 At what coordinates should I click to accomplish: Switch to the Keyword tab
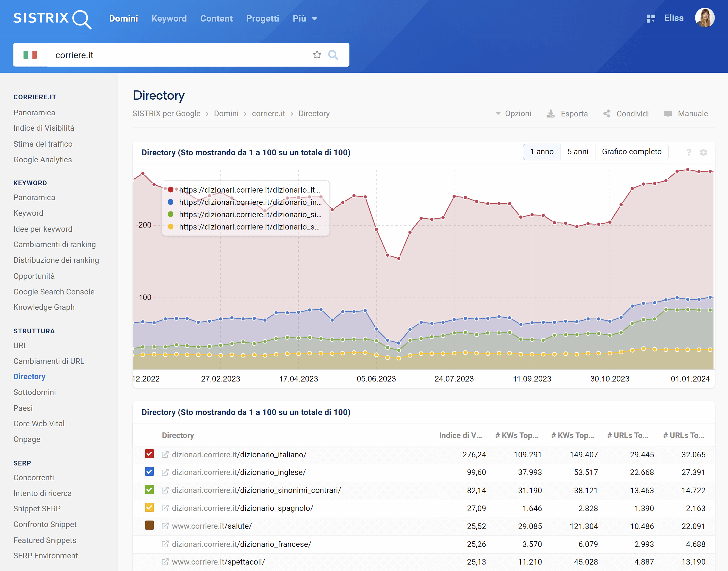pyautogui.click(x=169, y=18)
